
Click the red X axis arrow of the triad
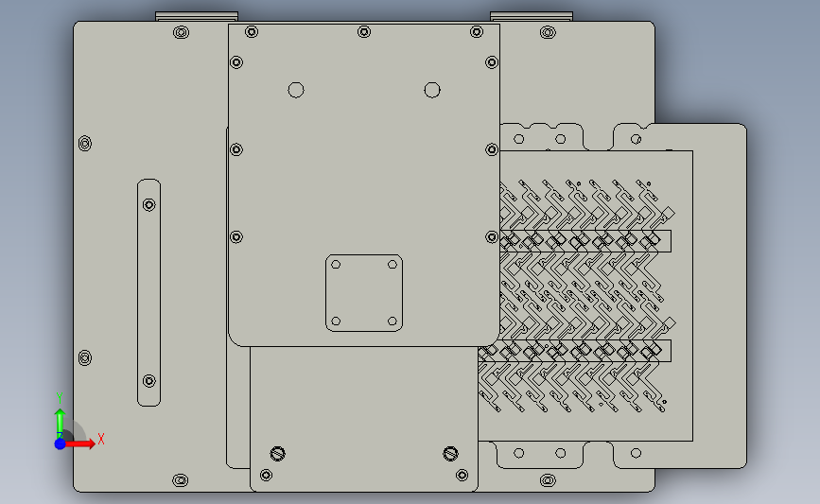coord(80,443)
